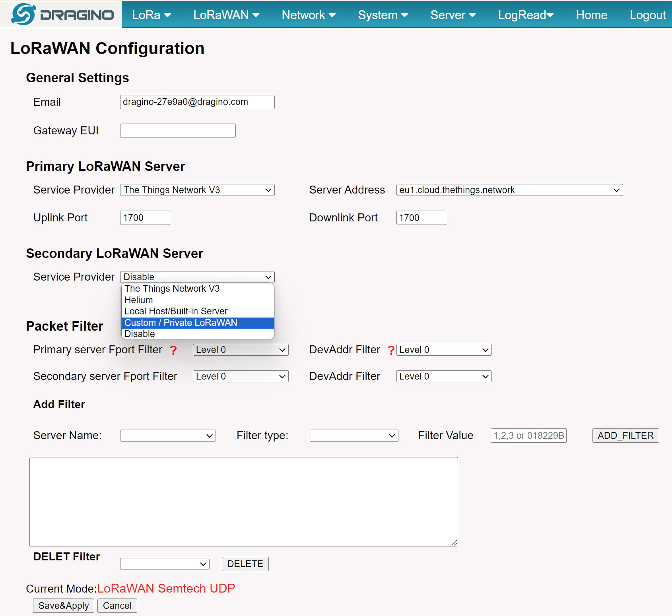Click the Gateway EUI input field
The width and height of the screenshot is (672, 616).
178,131
